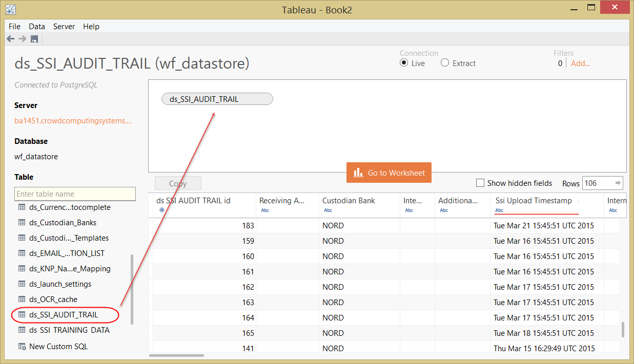Click the Tableau logo in title bar

coord(10,9)
